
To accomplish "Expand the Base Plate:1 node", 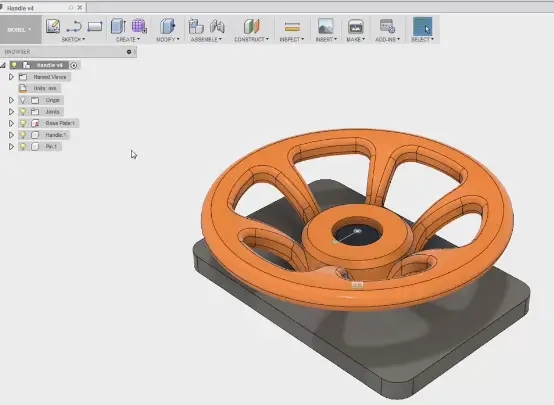I will point(11,123).
